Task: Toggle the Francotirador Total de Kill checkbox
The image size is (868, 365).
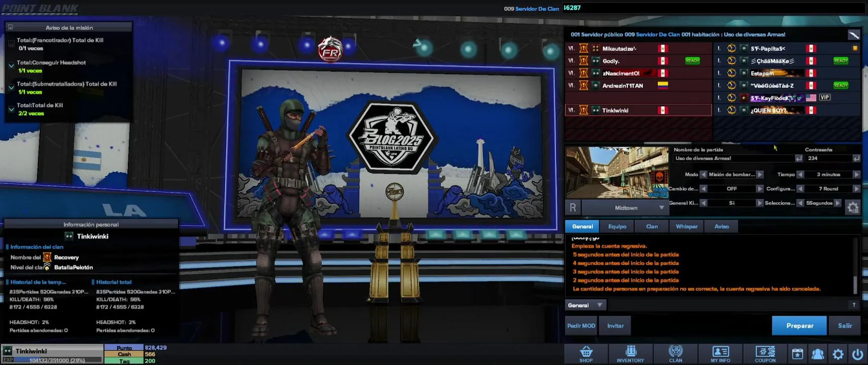Action: point(11,44)
